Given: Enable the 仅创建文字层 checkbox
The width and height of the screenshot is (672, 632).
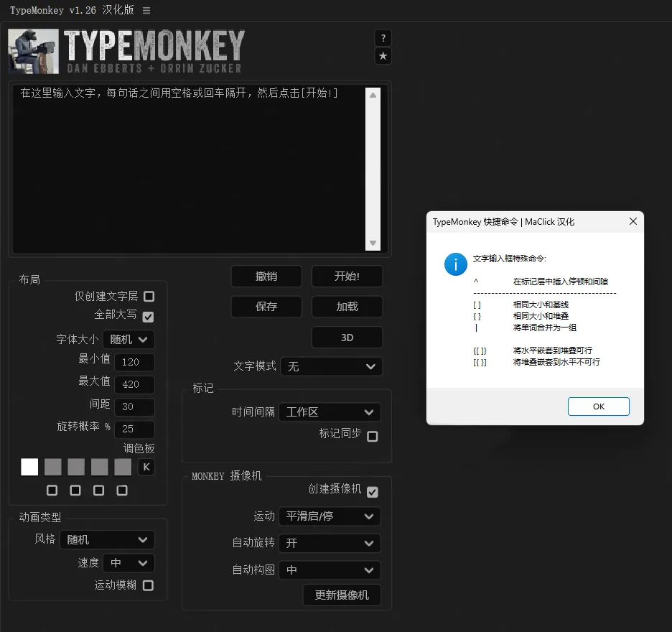Looking at the screenshot, I should click(x=149, y=296).
